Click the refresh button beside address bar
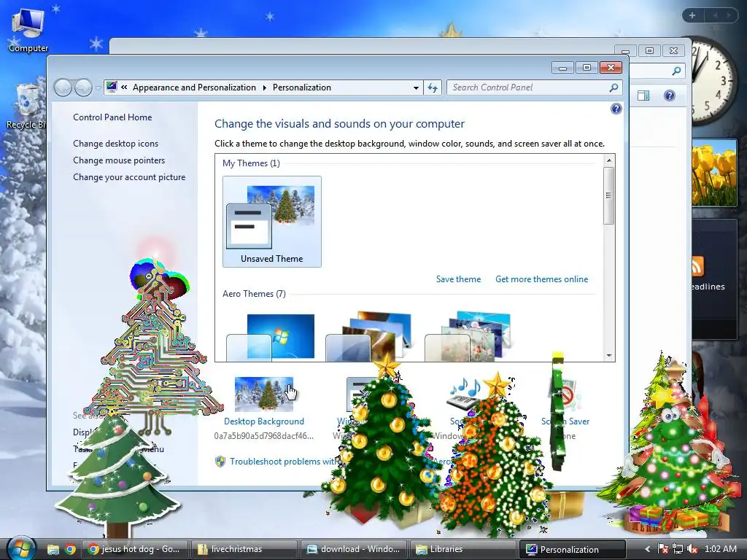Image resolution: width=747 pixels, height=560 pixels. 433,87
